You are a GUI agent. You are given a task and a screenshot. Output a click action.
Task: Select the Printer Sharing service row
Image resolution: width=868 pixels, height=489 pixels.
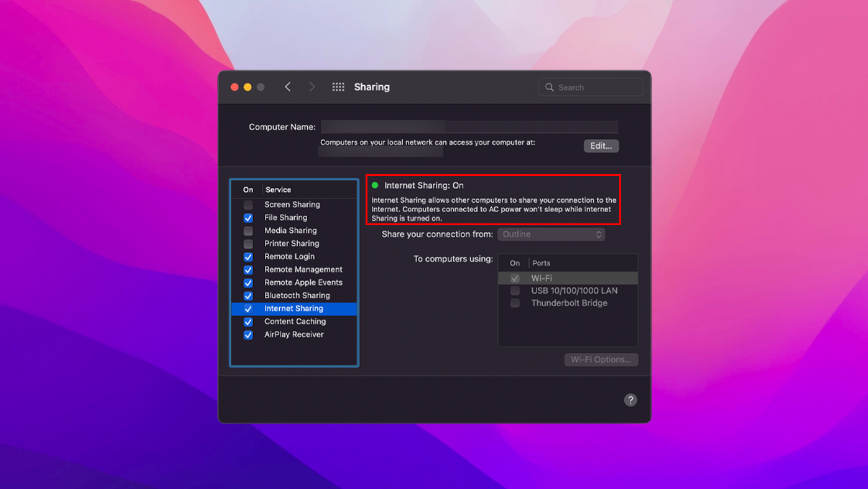pyautogui.click(x=294, y=244)
